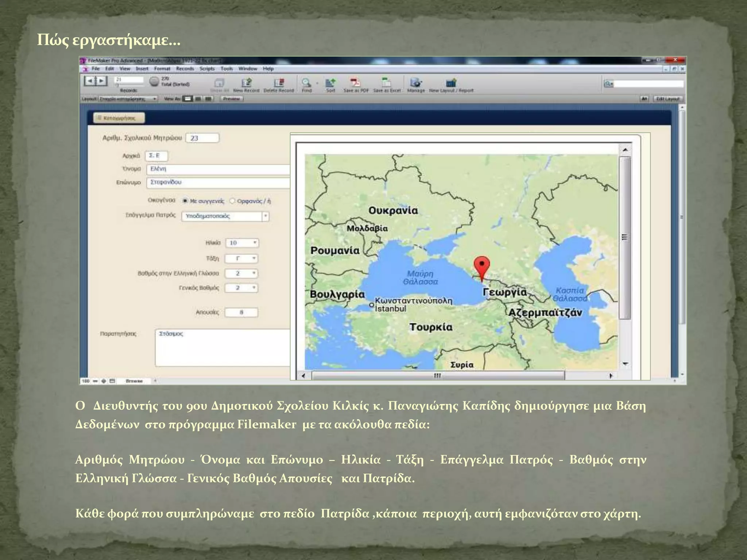Screen dimensions: 747x560
Task: Click the Preview button
Action: coord(231,99)
